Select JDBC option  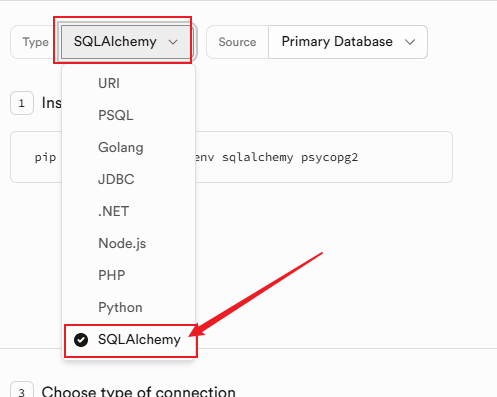(x=129, y=179)
